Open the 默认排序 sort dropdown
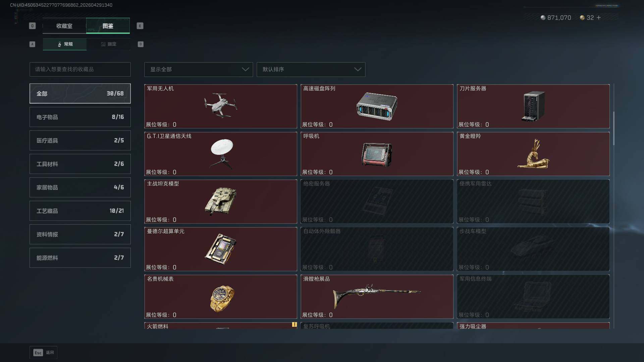This screenshot has height=362, width=644. pos(311,69)
